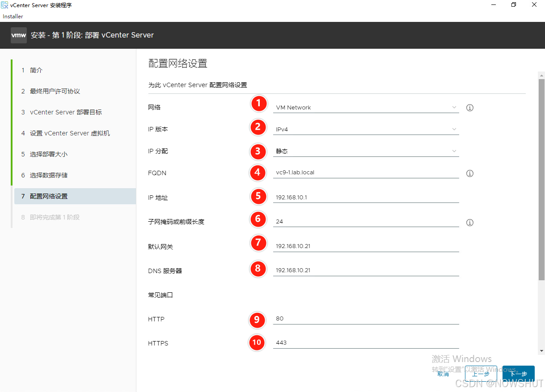Restore the installer window size
Screen dimensions: 545x392
tap(514, 5)
